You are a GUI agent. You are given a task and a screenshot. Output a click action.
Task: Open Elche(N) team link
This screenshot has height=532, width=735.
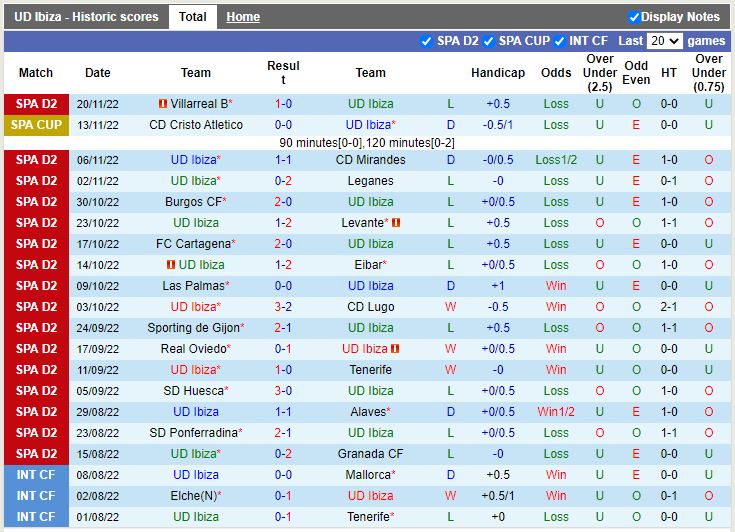[x=193, y=496]
